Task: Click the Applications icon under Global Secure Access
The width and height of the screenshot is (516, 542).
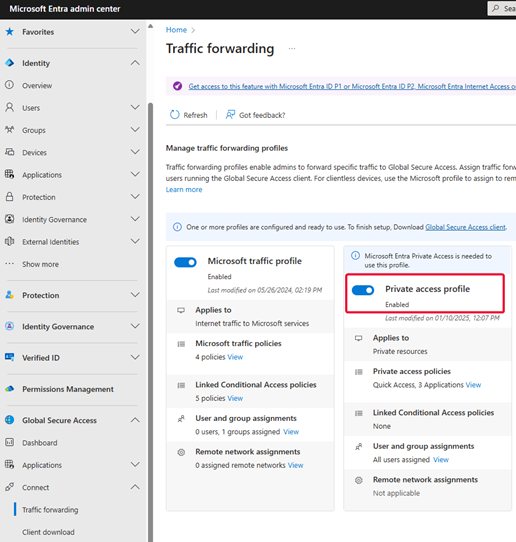Action: tap(10, 465)
